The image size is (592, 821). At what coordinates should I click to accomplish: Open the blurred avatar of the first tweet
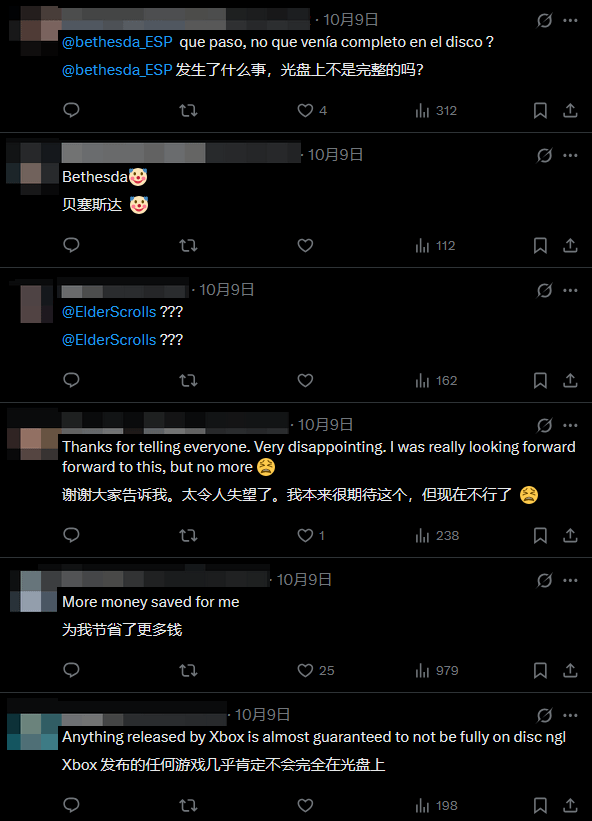pos(33,29)
